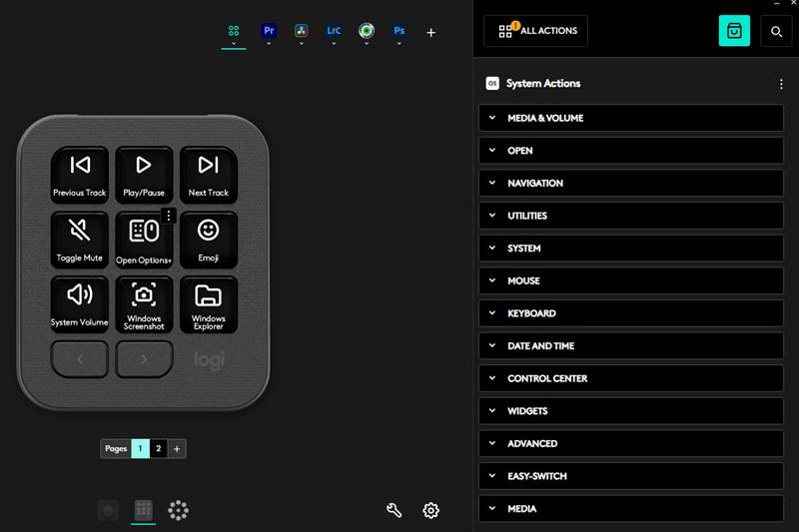Image resolution: width=799 pixels, height=532 pixels.
Task: Open System Actions more options menu
Action: coord(781,84)
